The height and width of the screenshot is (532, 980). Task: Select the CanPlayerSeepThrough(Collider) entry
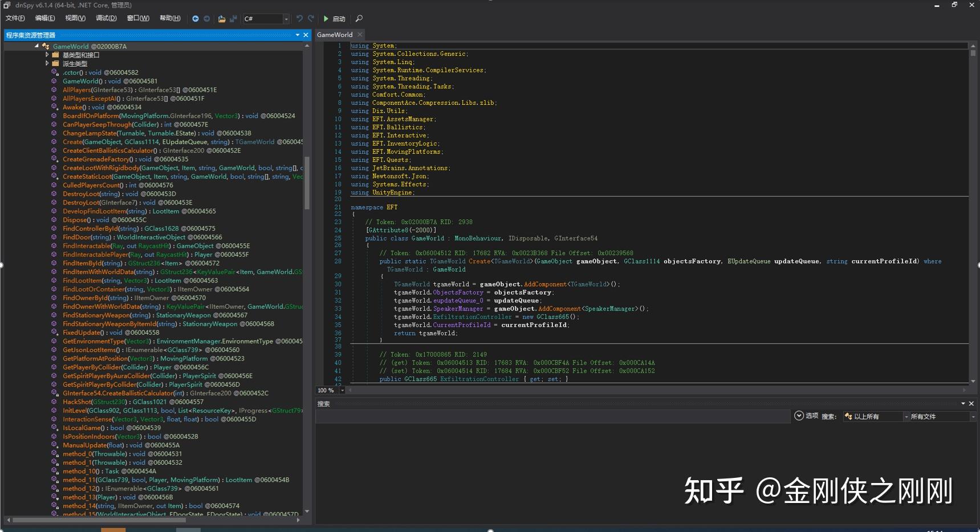point(135,125)
